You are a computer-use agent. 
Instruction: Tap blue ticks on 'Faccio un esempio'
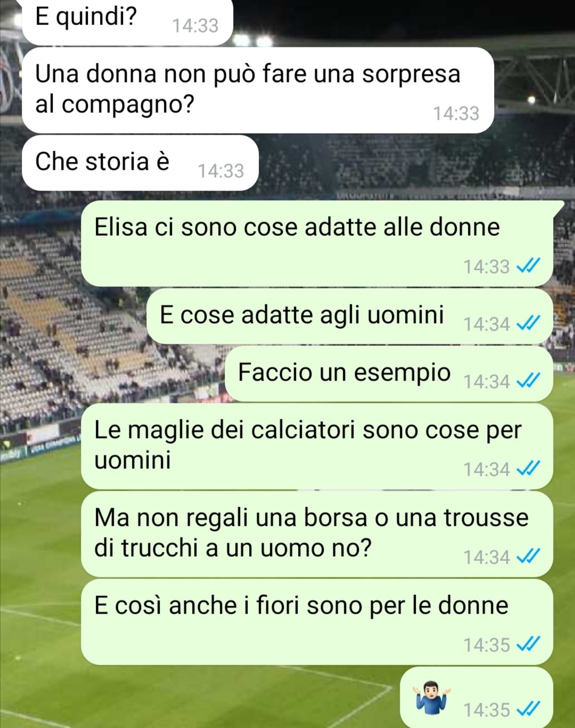point(528,380)
